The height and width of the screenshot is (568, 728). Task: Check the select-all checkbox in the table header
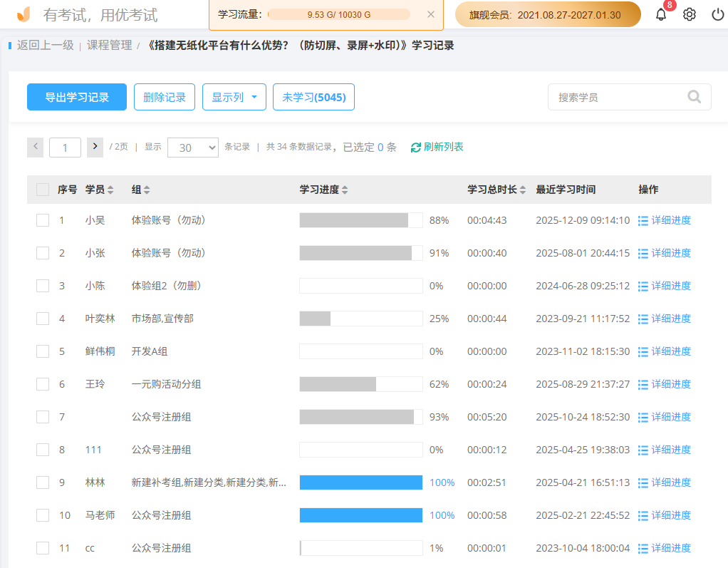pyautogui.click(x=42, y=190)
